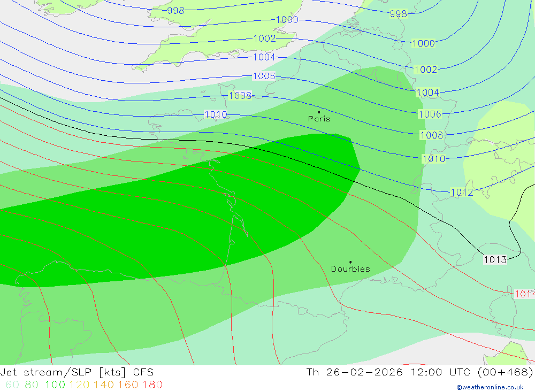This screenshot has height=392, width=535.
Task: Click the 1012 isobar label
Action: [462, 192]
